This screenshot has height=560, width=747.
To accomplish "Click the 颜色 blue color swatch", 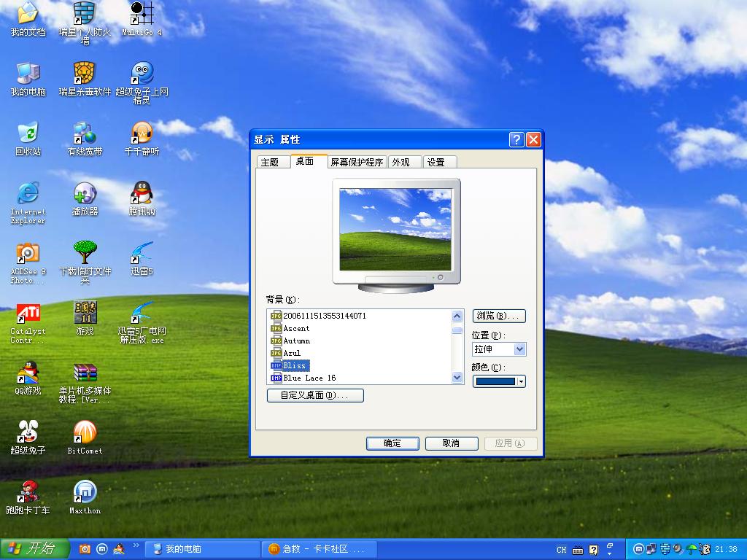I will (495, 381).
